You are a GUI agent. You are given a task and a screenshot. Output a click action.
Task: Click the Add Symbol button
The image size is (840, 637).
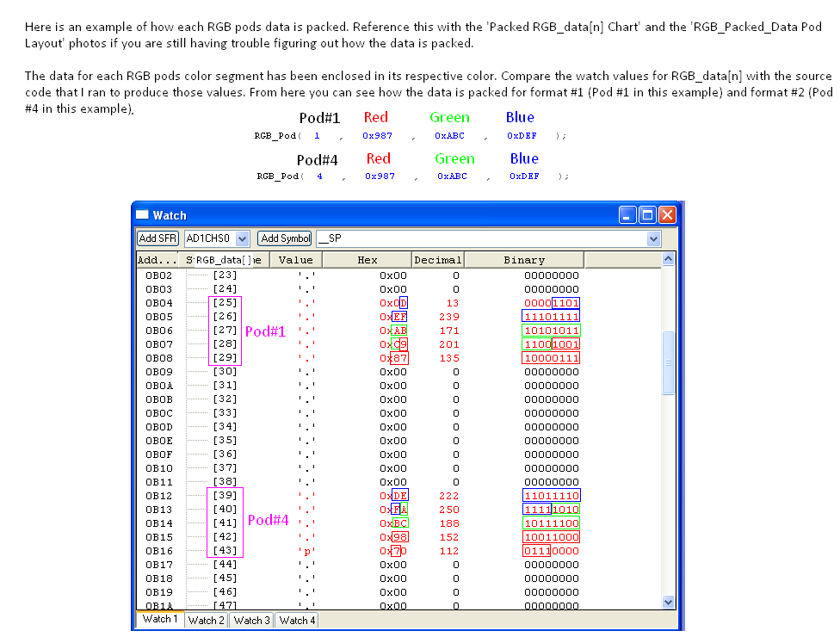285,238
